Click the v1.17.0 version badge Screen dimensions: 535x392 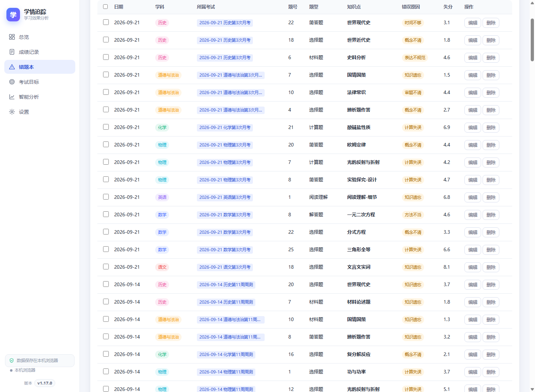[x=45, y=383]
